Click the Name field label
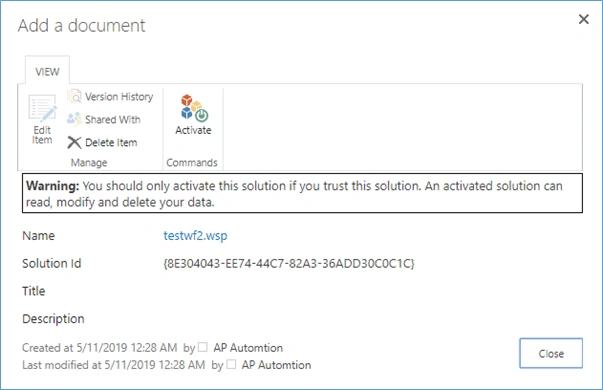This screenshot has width=603, height=390. click(x=38, y=235)
